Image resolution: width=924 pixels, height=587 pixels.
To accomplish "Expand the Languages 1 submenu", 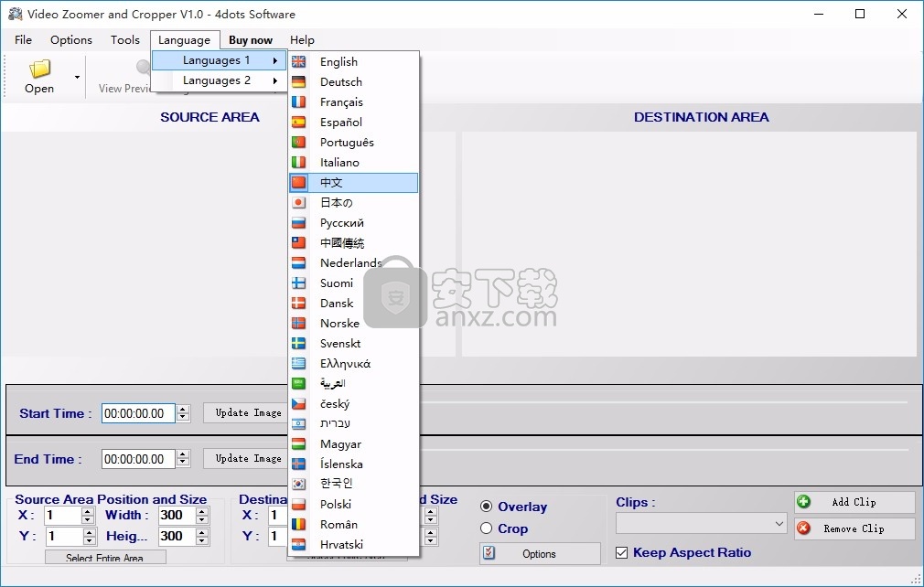I will (x=220, y=60).
